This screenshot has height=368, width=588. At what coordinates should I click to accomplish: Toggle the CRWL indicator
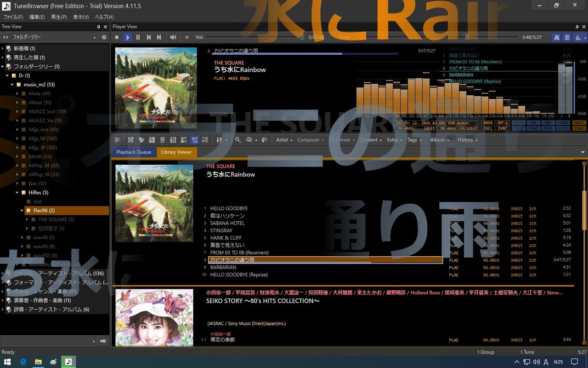pos(578,128)
